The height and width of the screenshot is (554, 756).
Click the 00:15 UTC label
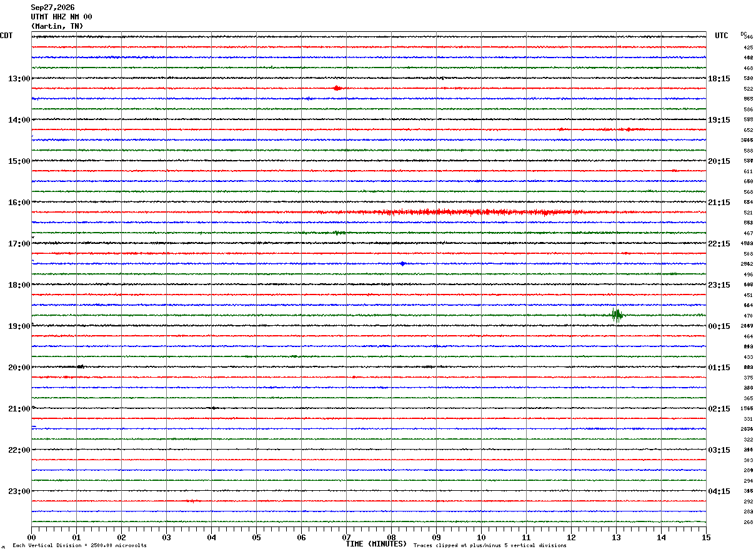[719, 326]
